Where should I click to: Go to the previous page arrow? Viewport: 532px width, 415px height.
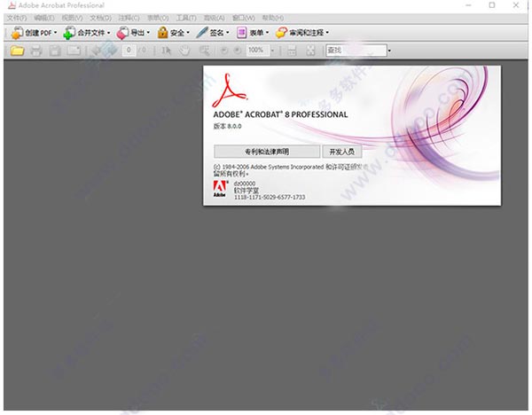(97, 51)
